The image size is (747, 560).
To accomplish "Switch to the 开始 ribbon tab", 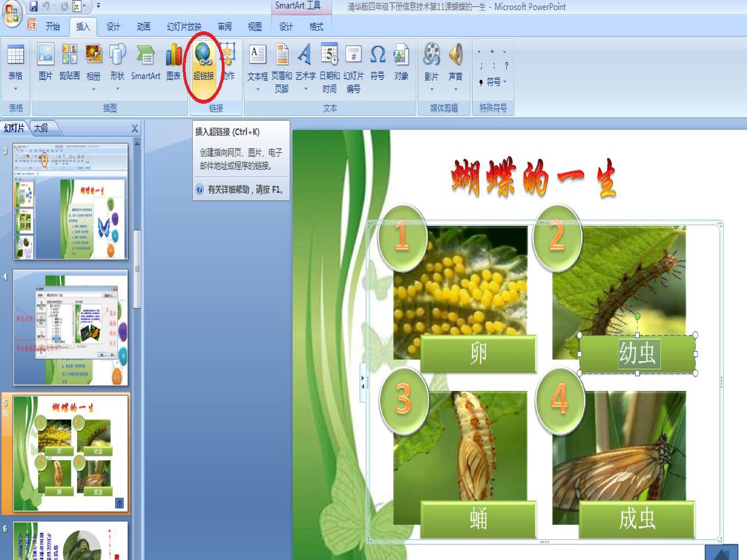I will click(x=53, y=26).
